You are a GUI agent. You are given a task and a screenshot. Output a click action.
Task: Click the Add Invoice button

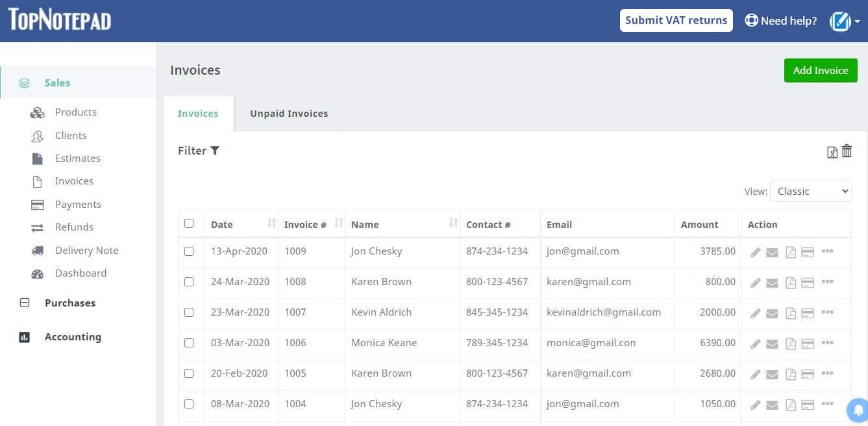click(820, 71)
